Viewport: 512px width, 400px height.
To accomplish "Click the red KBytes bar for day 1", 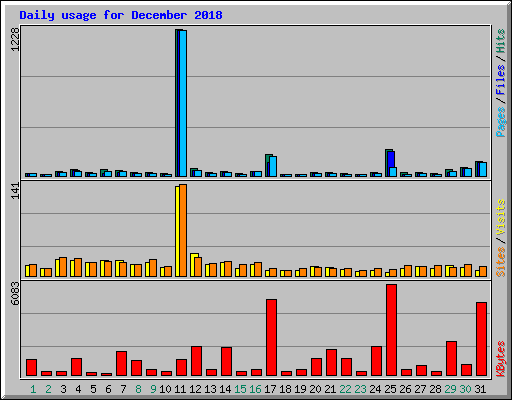I will point(32,367).
